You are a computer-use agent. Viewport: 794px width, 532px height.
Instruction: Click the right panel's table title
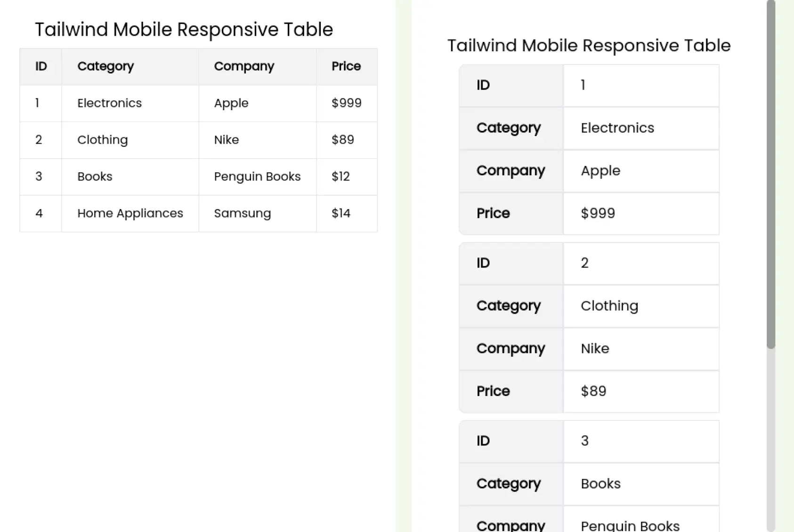tap(589, 45)
